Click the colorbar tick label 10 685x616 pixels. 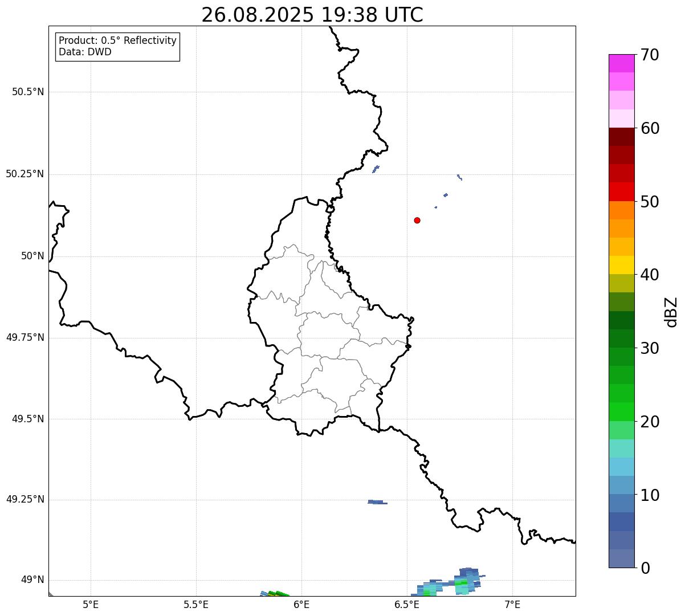coord(650,495)
